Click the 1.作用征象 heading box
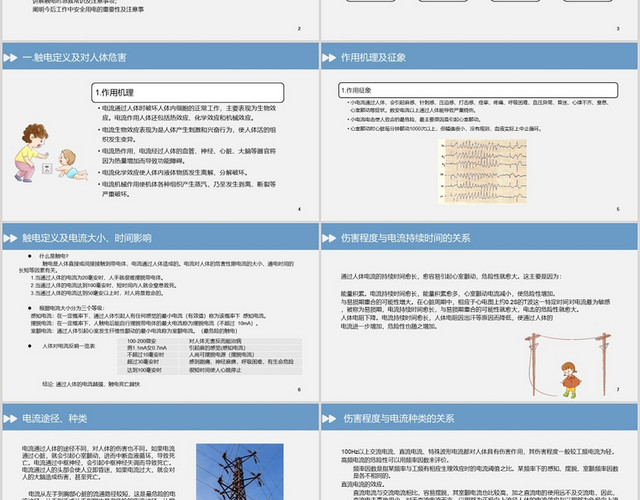Screen dimensions: 640x500 [478, 90]
